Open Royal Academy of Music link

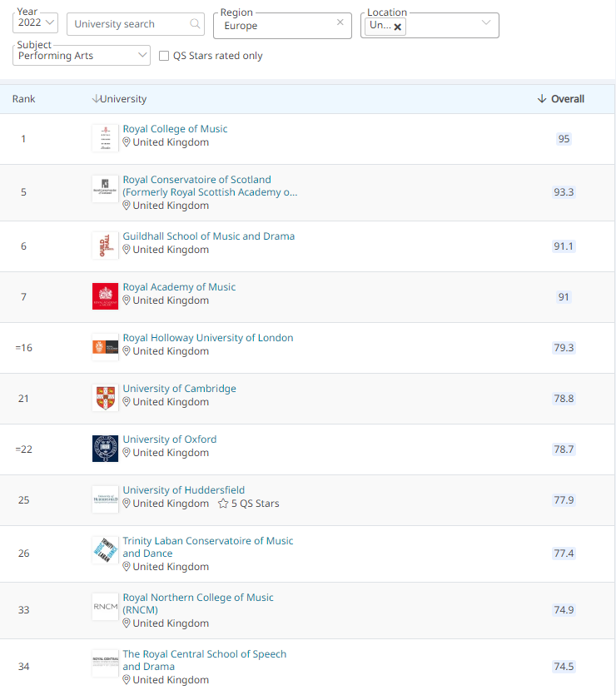(x=179, y=287)
